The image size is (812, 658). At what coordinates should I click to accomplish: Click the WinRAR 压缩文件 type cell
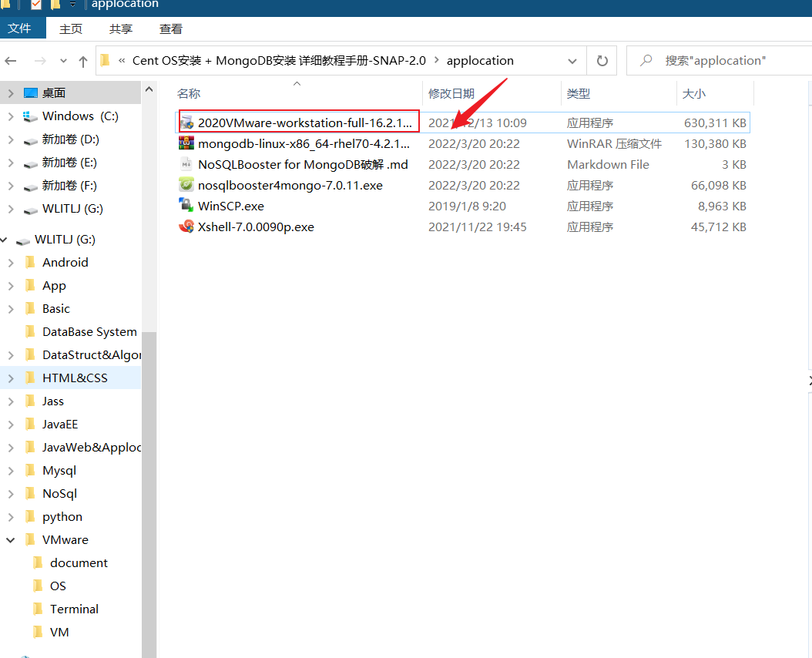[614, 143]
